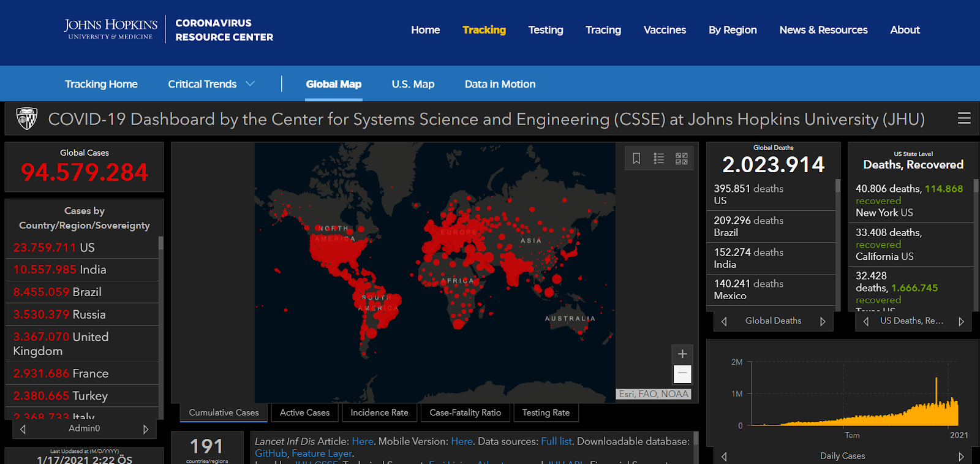
Task: Go to next Admin level in cases list
Action: pos(146,429)
